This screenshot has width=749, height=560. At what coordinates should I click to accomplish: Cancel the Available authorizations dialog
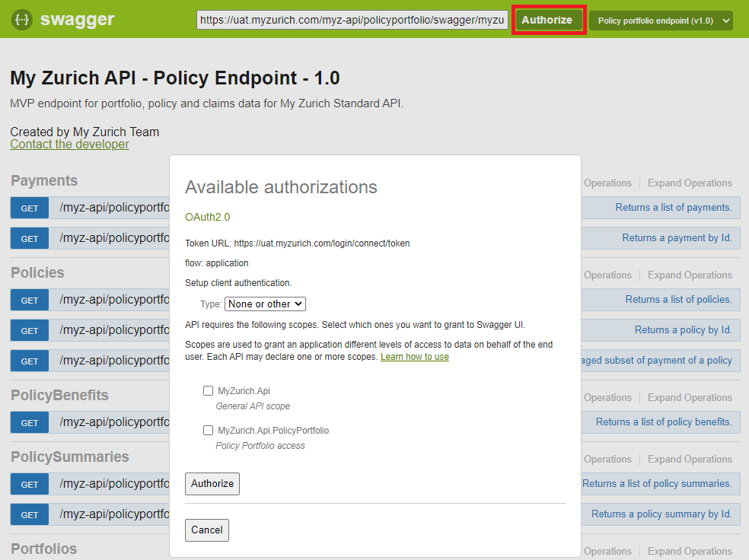point(206,530)
